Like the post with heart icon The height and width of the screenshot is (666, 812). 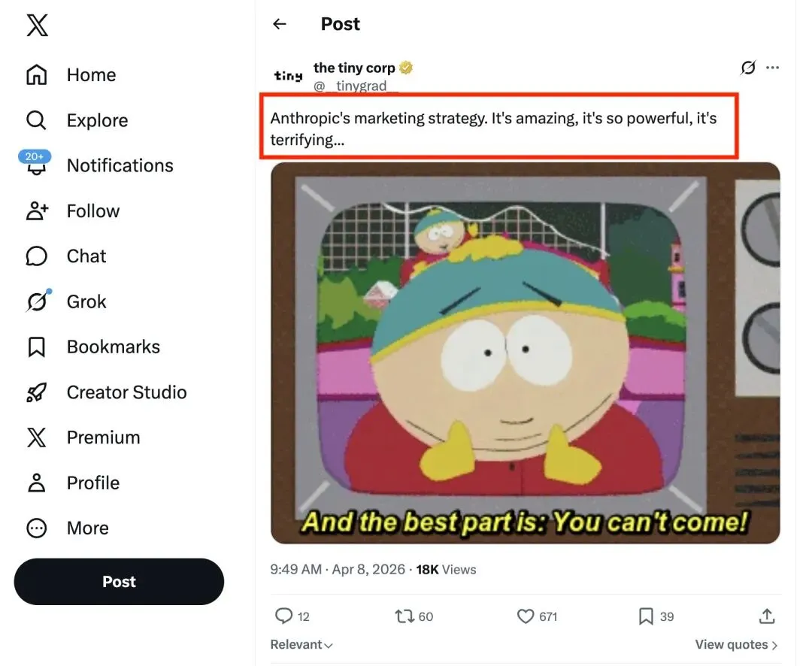pyautogui.click(x=526, y=616)
